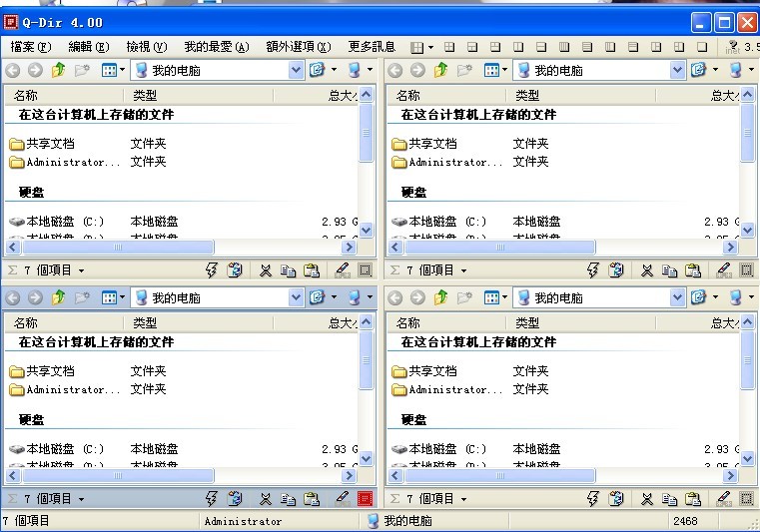
Task: Open the 檢視(V) menu
Action: coord(147,47)
